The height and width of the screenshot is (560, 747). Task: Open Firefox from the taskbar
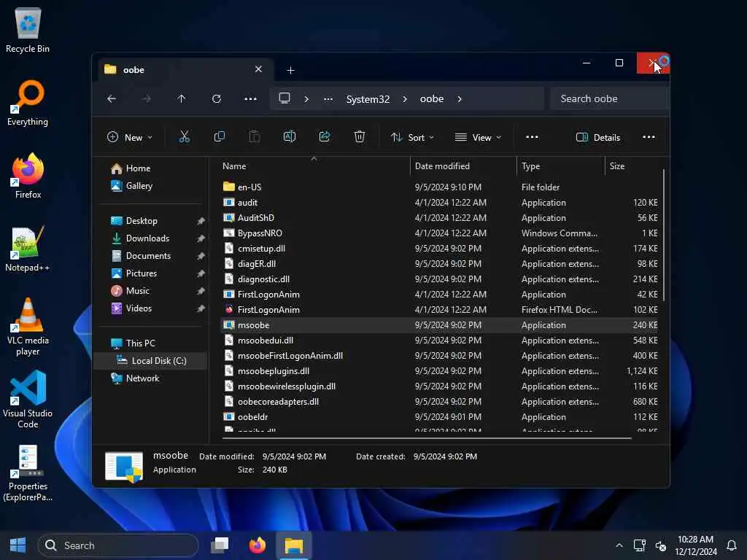pos(258,545)
